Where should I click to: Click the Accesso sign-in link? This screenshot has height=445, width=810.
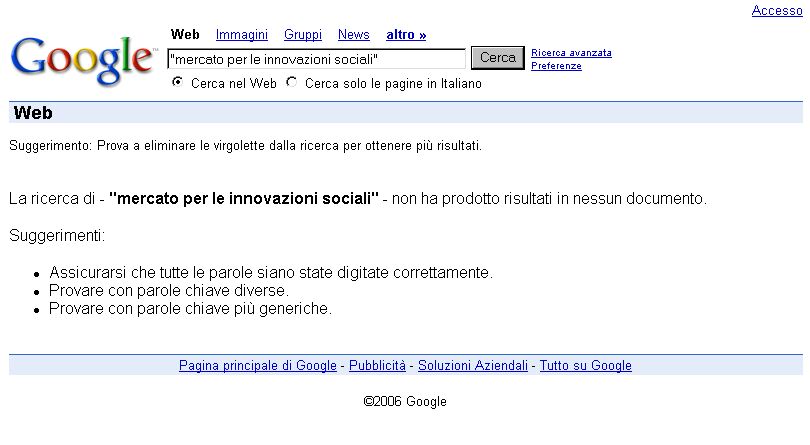tap(777, 11)
